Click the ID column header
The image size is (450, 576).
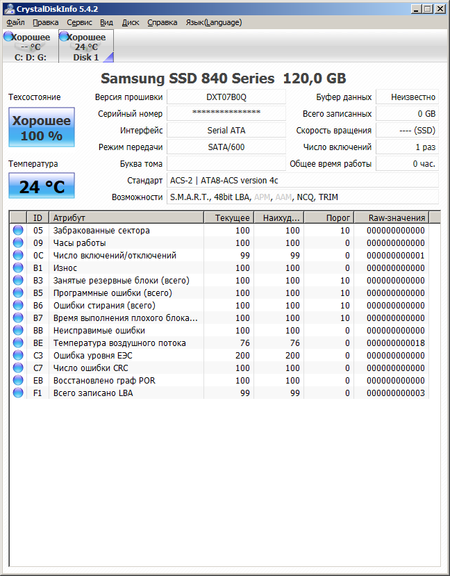[x=37, y=217]
